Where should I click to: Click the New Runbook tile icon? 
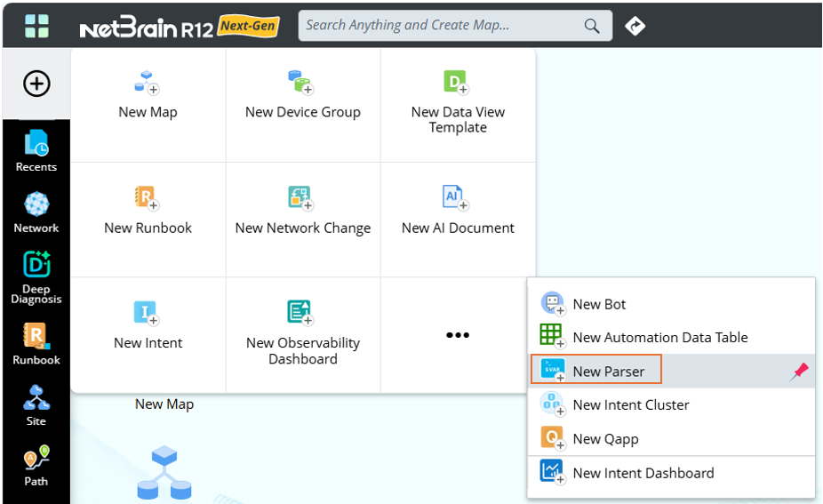(147, 198)
